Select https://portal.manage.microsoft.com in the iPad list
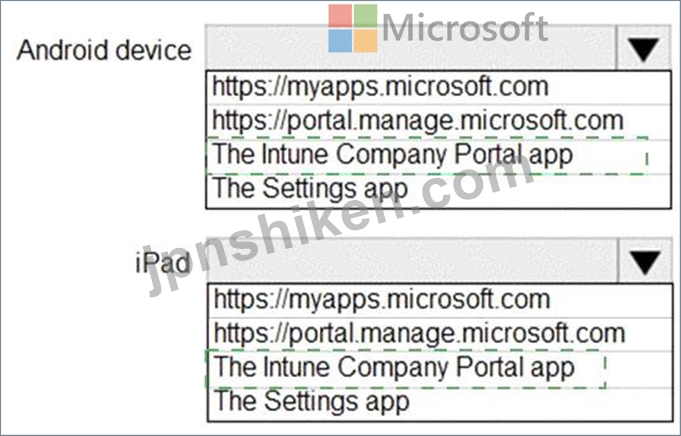The height and width of the screenshot is (436, 681). point(440,334)
